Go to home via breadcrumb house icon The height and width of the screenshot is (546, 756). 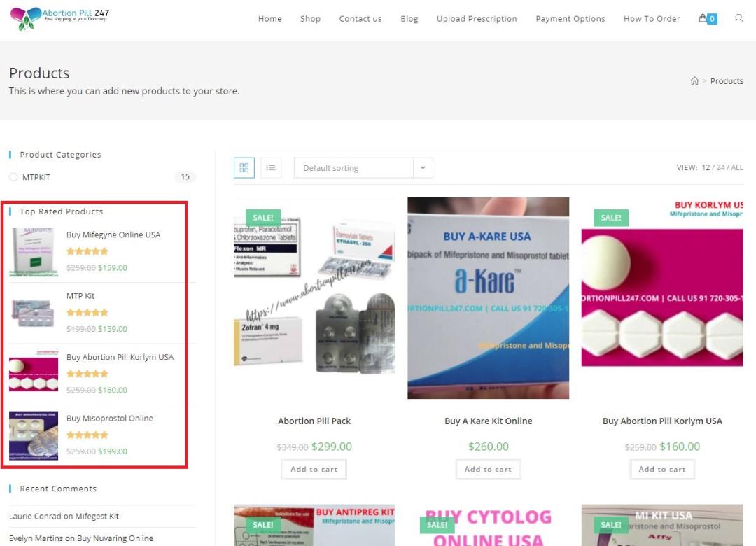(x=694, y=80)
